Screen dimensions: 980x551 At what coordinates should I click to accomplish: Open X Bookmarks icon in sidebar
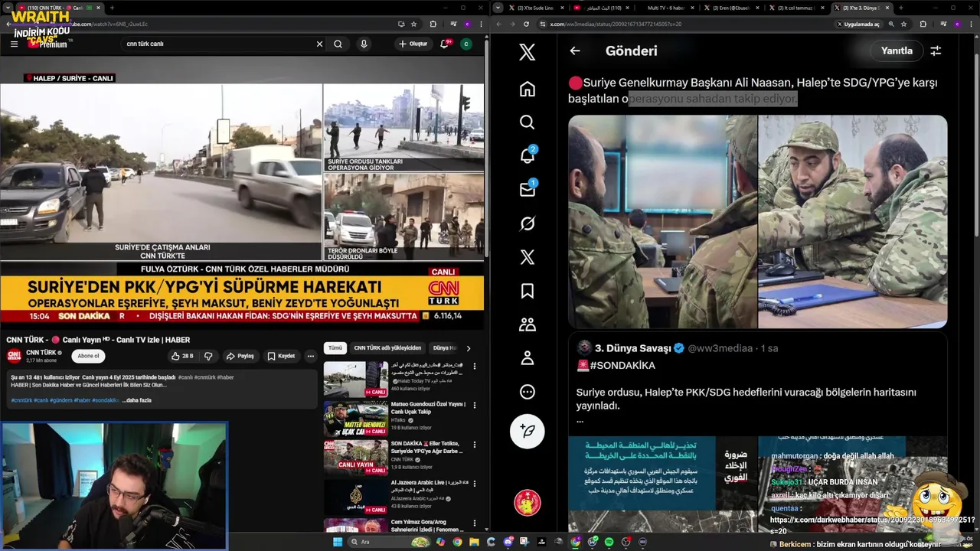coord(527,291)
